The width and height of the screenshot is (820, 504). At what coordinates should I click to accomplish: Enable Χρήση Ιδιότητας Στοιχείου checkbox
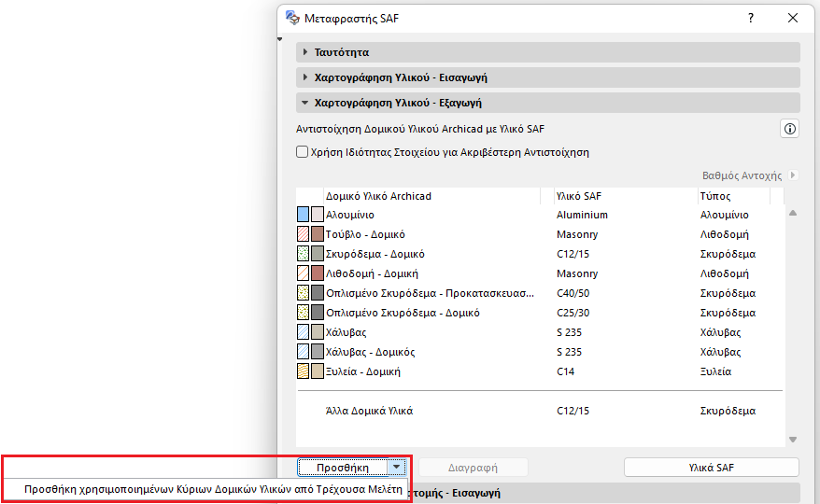(x=302, y=152)
